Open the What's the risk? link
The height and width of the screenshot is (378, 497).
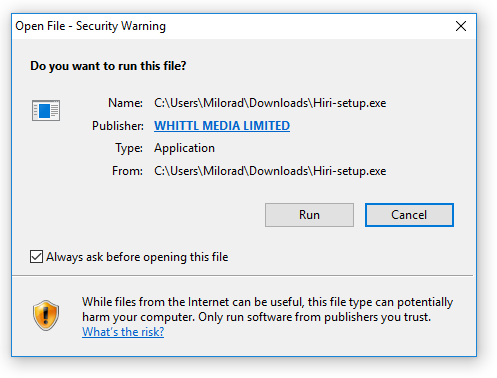[123, 332]
